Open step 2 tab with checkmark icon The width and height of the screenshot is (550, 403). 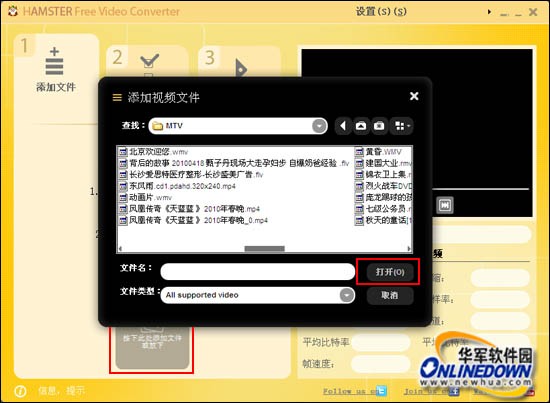click(x=149, y=60)
